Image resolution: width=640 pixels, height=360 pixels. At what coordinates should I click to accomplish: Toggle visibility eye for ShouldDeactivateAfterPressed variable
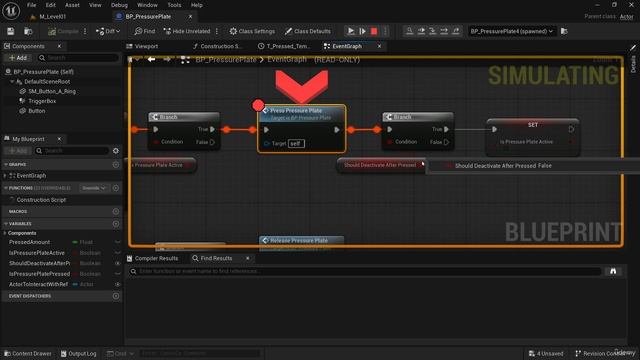118,263
